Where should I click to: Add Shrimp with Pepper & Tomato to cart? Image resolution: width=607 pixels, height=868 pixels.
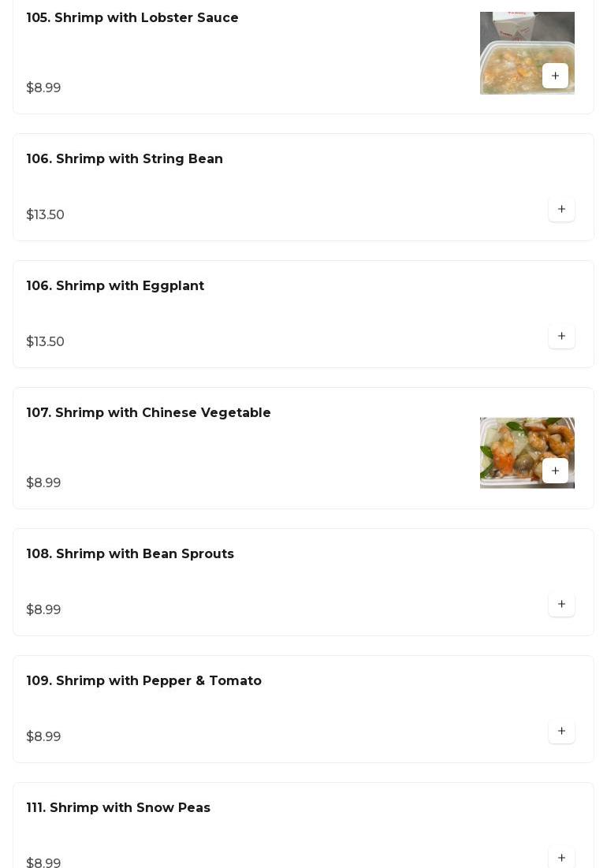561,731
